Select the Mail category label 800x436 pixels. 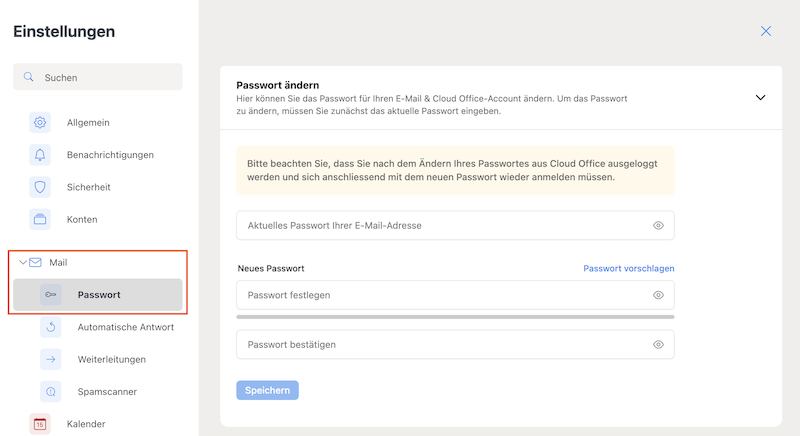[58, 263]
